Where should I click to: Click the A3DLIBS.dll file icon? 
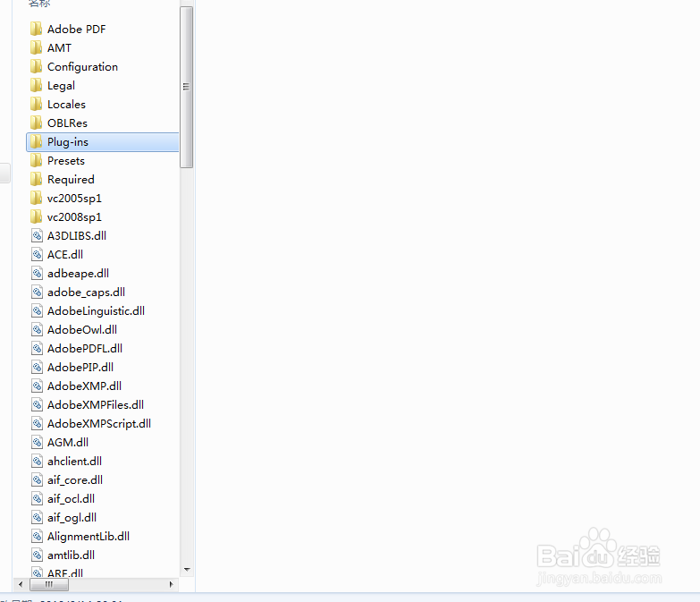pos(37,236)
